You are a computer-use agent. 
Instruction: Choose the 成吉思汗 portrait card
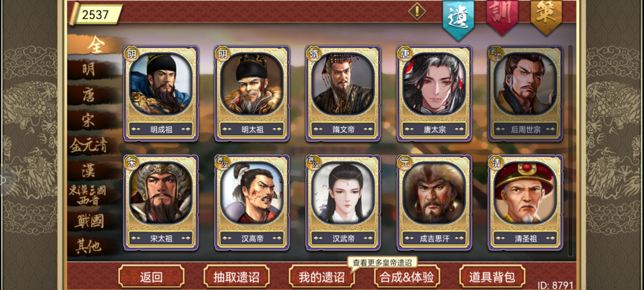point(434,202)
